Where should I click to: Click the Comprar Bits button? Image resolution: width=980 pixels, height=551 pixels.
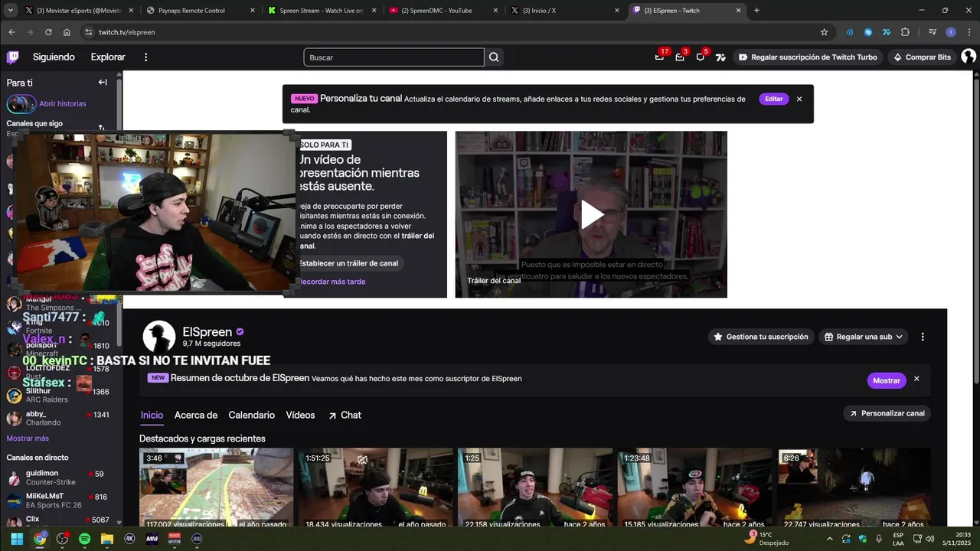click(922, 57)
